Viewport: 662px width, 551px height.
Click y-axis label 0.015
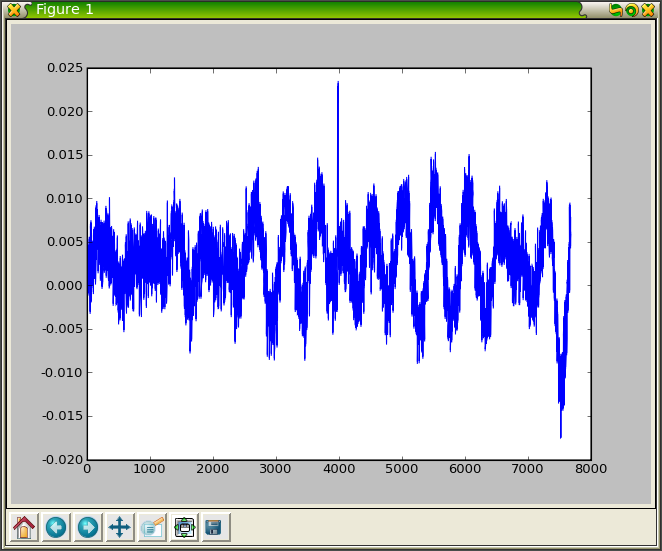tap(65, 155)
